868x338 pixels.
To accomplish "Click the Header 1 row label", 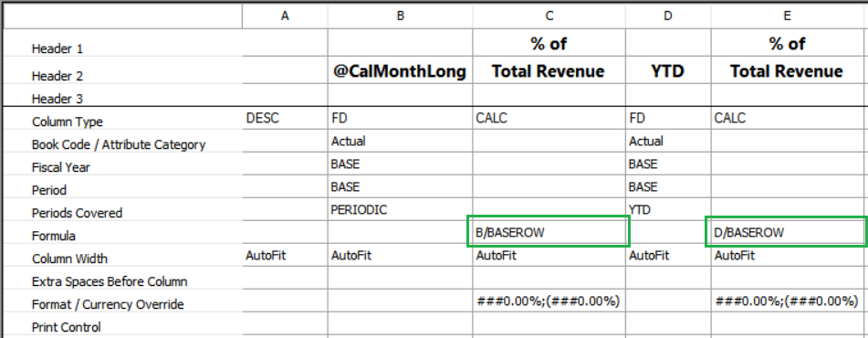I will (x=57, y=48).
